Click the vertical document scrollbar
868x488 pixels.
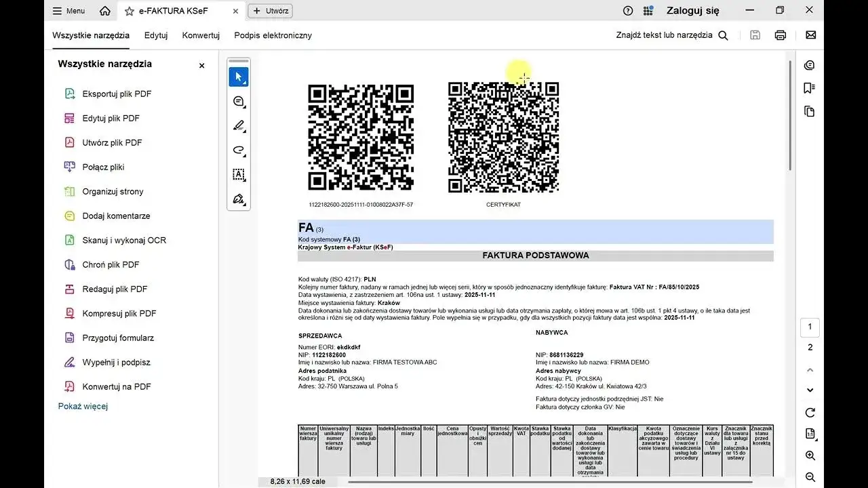[x=790, y=115]
